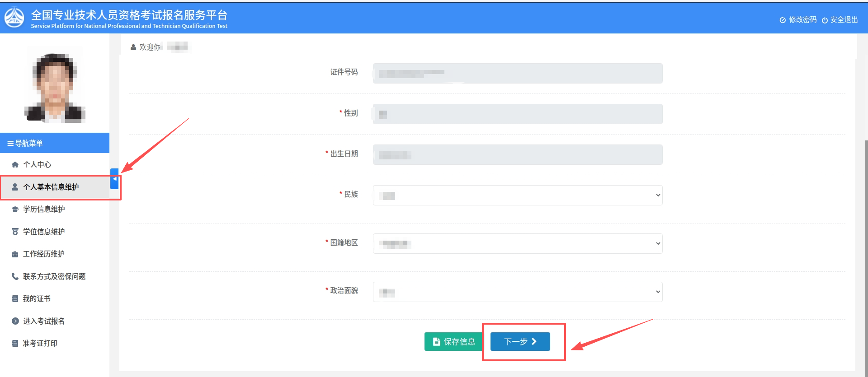Click the medal icon for 学位信息维护

[15, 232]
